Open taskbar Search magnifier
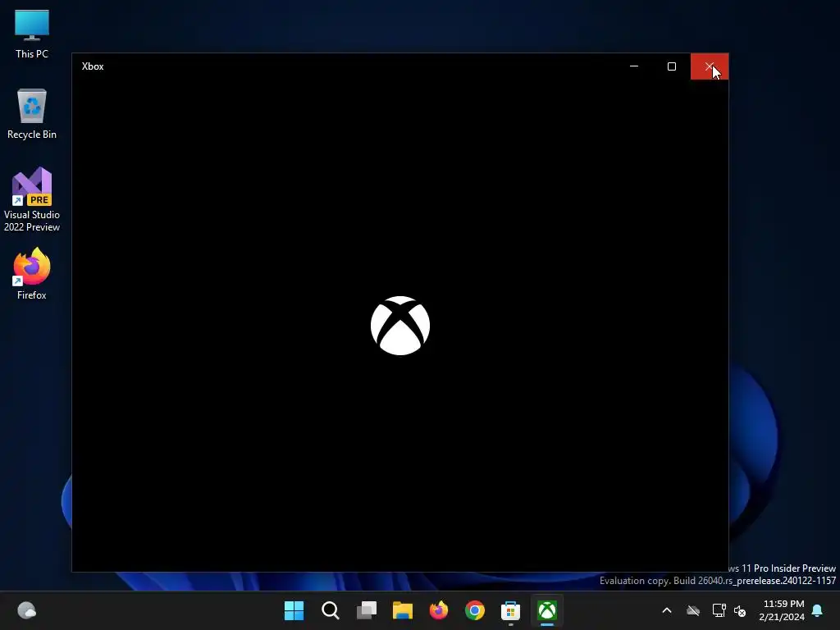The height and width of the screenshot is (630, 840). pos(330,610)
